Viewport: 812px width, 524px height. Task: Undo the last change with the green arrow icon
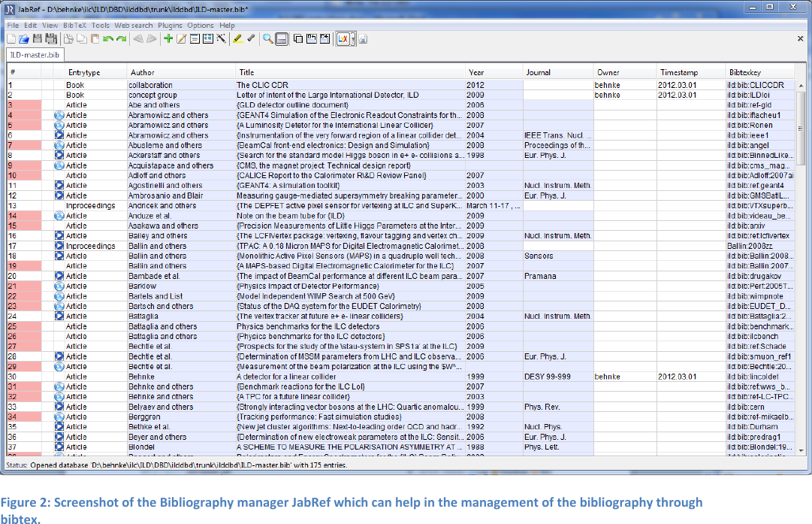coord(110,38)
